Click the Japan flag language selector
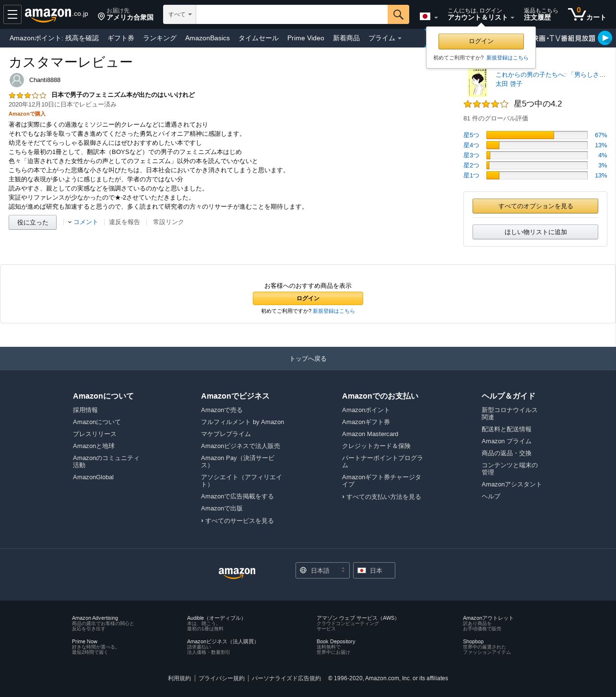616x697 pixels. click(428, 17)
